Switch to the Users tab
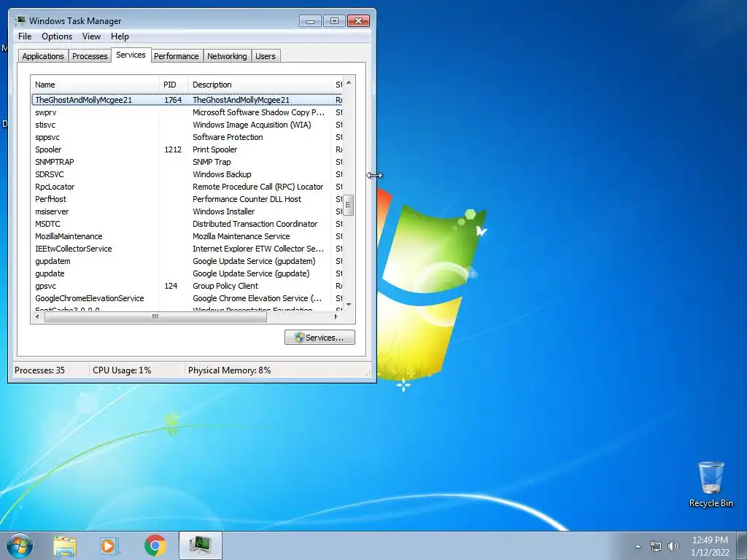Screen dimensions: 747x560 (x=266, y=56)
